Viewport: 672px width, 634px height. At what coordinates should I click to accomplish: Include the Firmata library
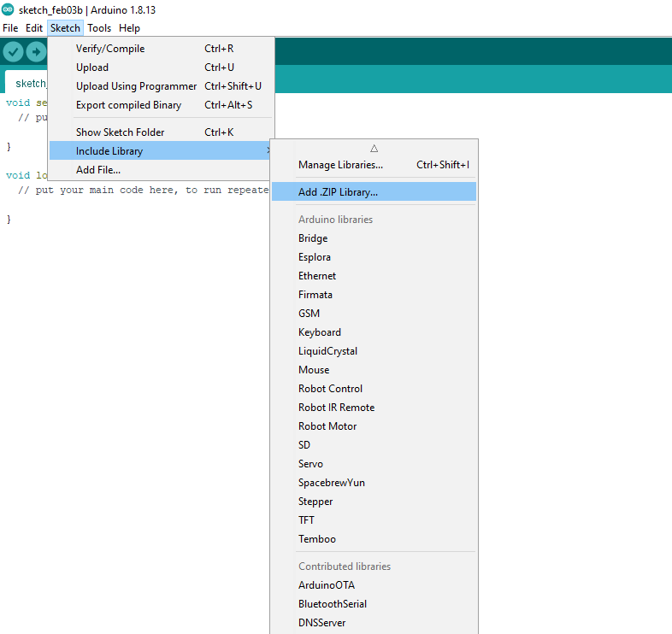374,295
